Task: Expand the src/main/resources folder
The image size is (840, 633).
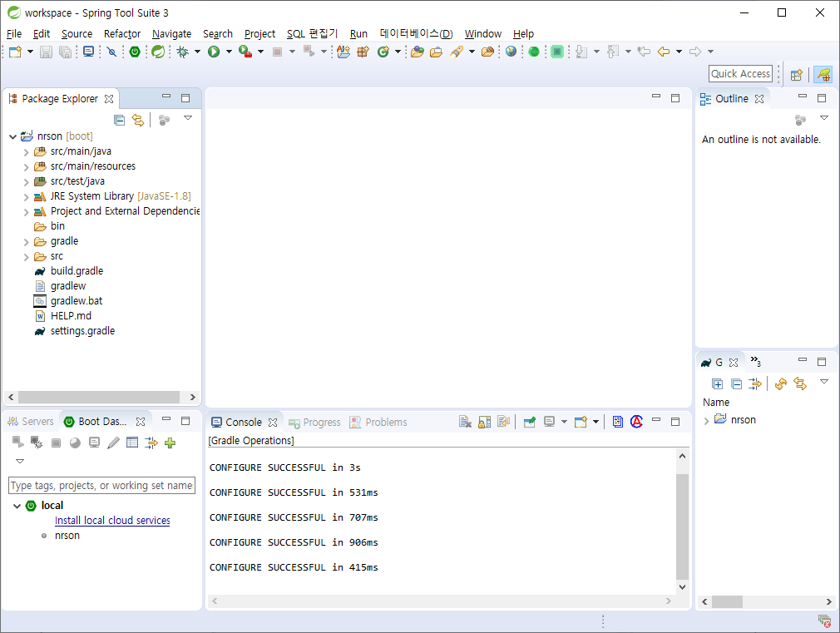Action: (x=26, y=166)
